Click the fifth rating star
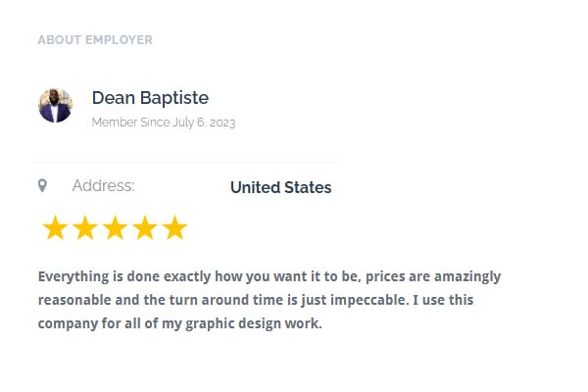Image resolution: width=588 pixels, height=392 pixels. coord(174,227)
